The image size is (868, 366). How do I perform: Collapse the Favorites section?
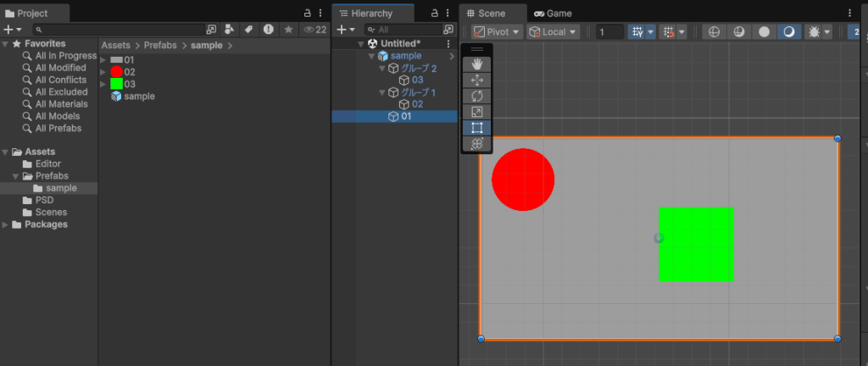pyautogui.click(x=6, y=44)
